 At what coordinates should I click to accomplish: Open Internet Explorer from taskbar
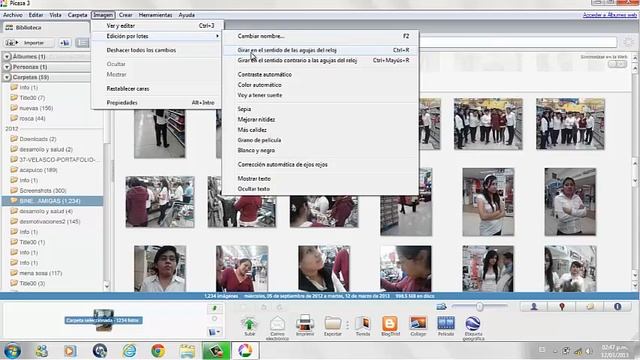point(129,351)
